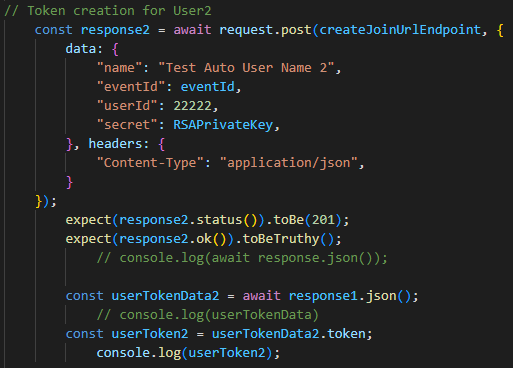The height and width of the screenshot is (368, 513).
Task: Click the await keyword before request.post
Action: pyautogui.click(x=192, y=30)
